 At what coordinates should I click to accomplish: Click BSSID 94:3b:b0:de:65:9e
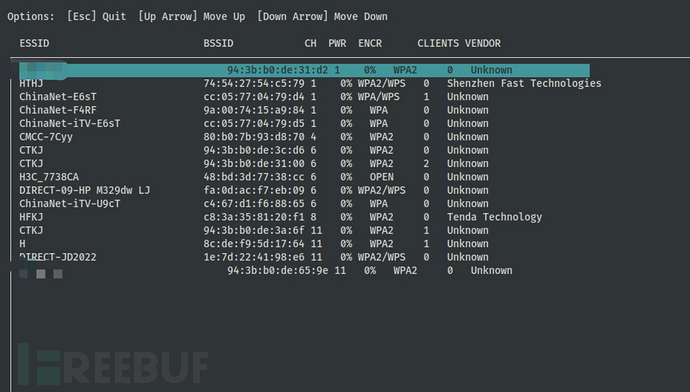tap(278, 271)
